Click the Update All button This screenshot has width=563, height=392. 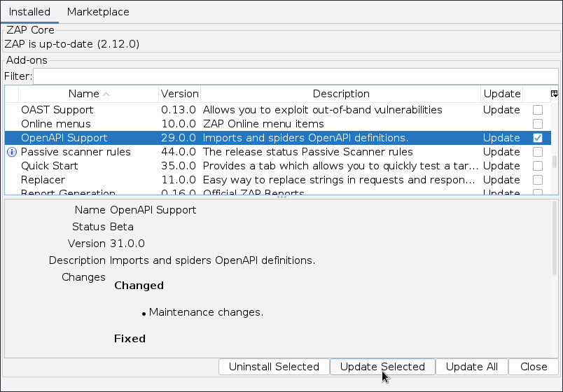tap(472, 367)
